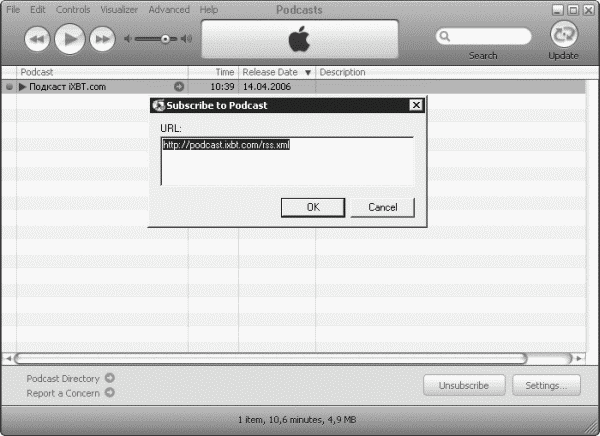The image size is (600, 436).
Task: Click the scrollbar right arrow
Action: pyautogui.click(x=579, y=359)
